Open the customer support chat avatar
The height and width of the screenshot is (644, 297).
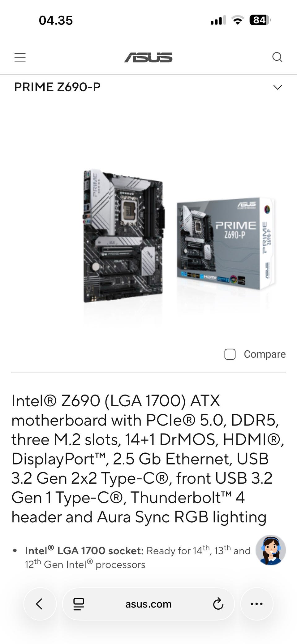tap(271, 550)
